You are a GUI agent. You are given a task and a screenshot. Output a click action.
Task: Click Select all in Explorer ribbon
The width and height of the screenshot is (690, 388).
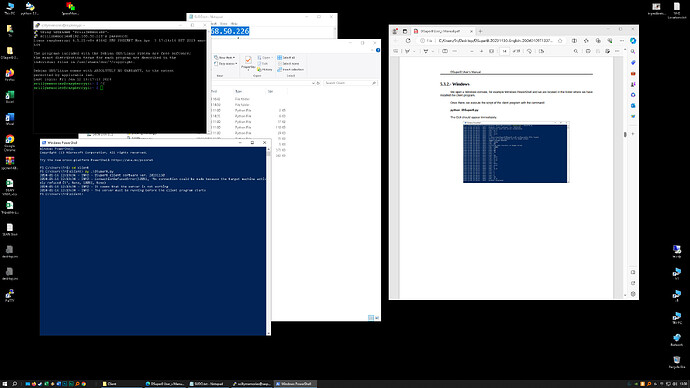[x=286, y=58]
